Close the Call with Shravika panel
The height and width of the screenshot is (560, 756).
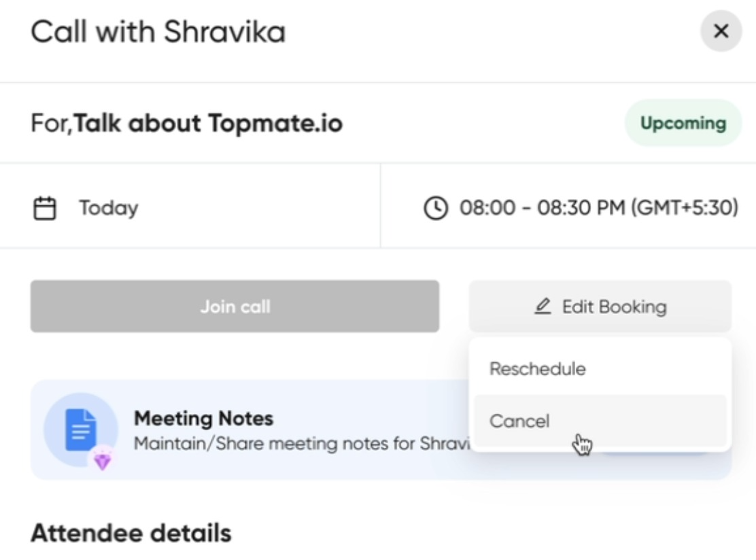(x=721, y=31)
